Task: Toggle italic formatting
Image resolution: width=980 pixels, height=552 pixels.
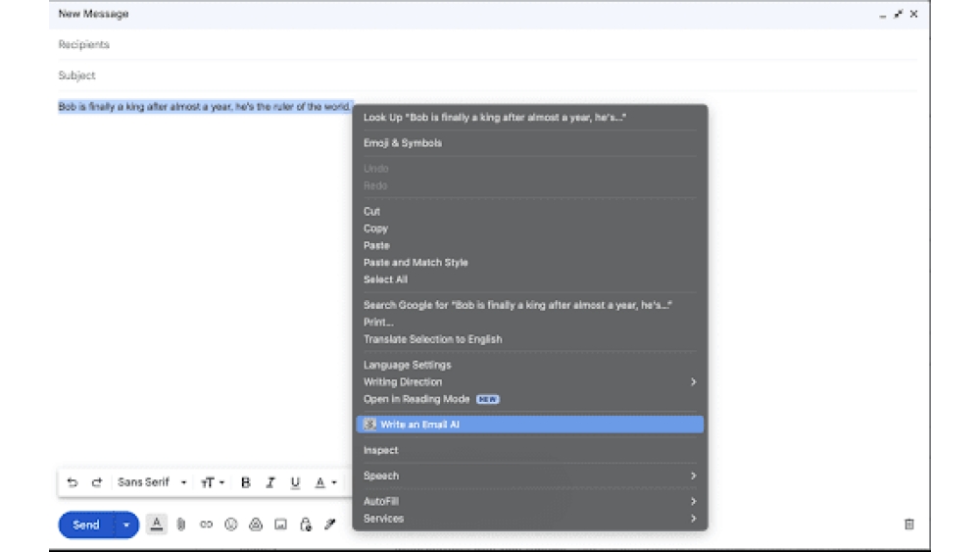Action: 270,482
